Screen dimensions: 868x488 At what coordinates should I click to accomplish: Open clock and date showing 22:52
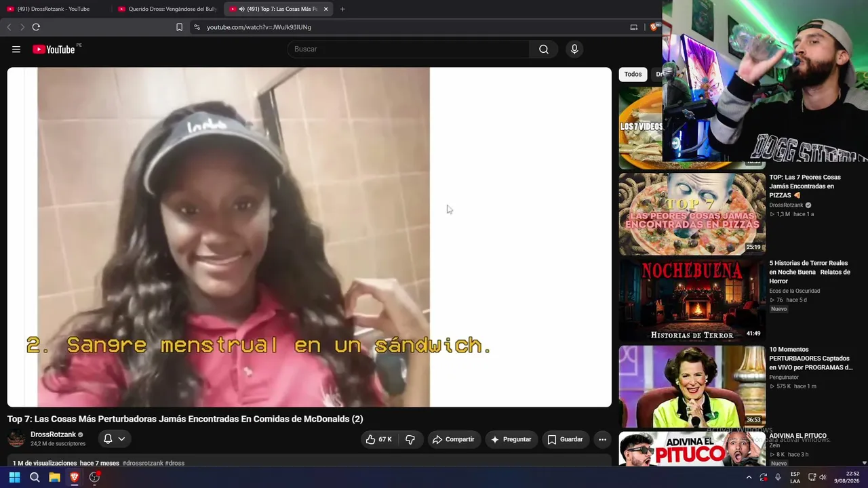tap(847, 477)
